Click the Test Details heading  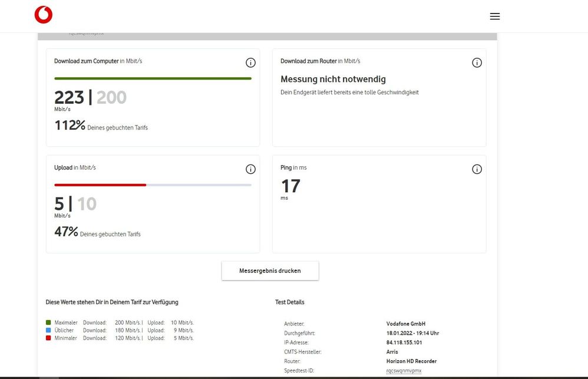pos(290,302)
